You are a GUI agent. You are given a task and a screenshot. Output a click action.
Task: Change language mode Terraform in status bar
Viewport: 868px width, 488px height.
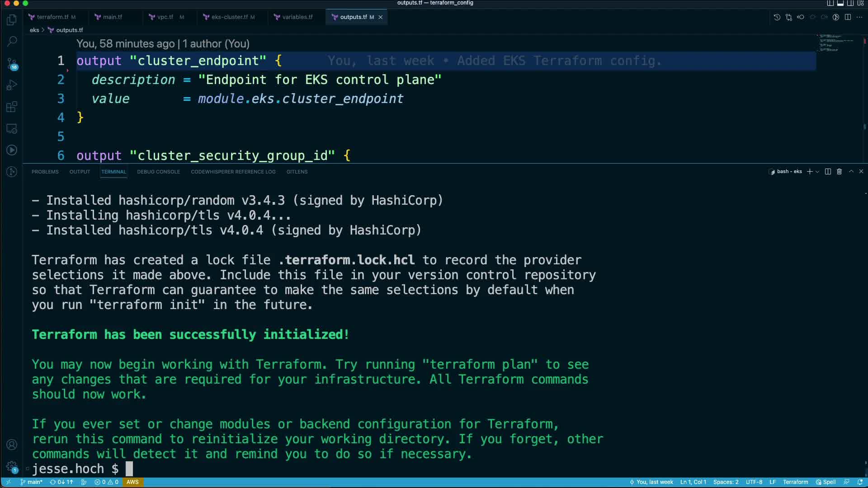click(795, 482)
